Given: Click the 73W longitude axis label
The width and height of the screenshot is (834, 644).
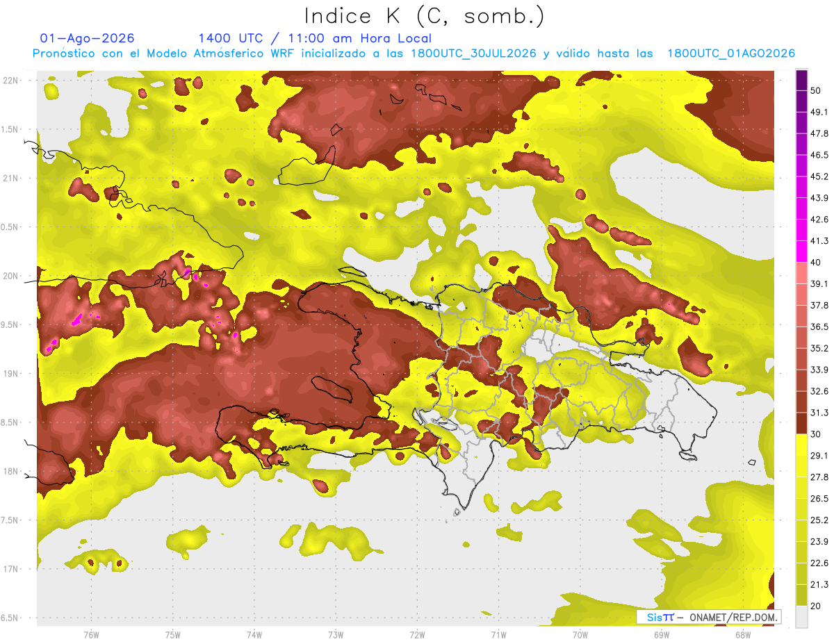Looking at the screenshot, I should (x=336, y=635).
